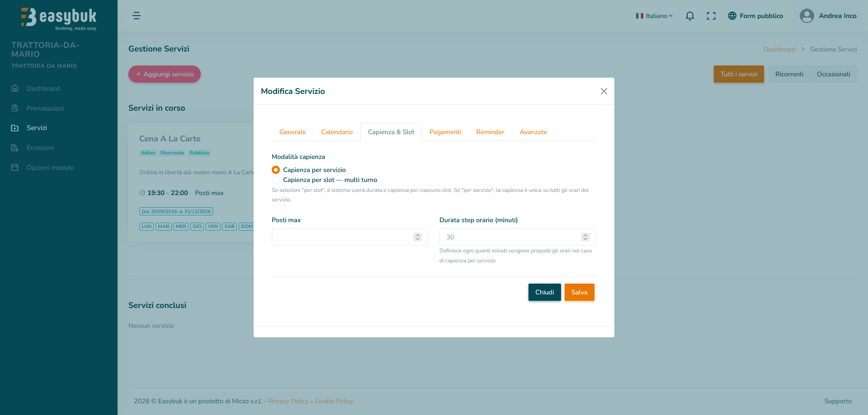Click the Durata step orario stepper arrows
Viewport: 868px width, 415px height.
click(585, 237)
